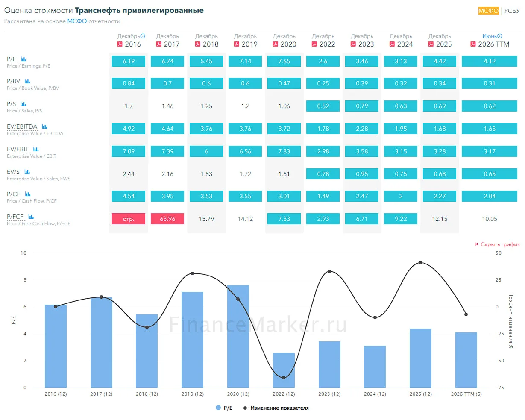Open the chart icon next to P/S
Image resolution: width=525 pixels, height=420 pixels.
pyautogui.click(x=23, y=104)
